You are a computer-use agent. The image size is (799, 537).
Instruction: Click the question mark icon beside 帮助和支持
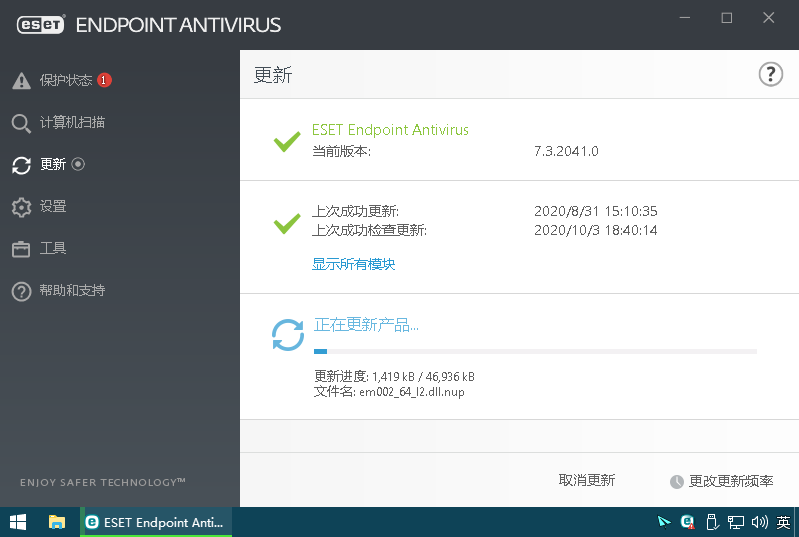21,291
